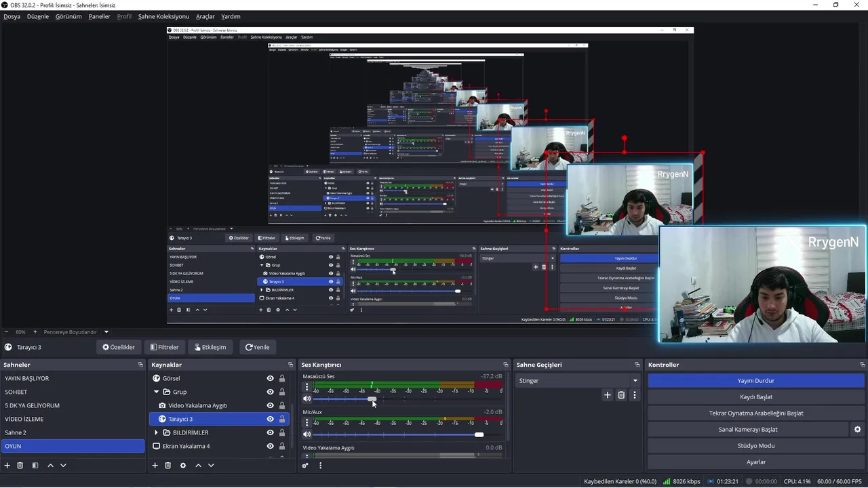Open the Sahne Koleksiyonu menu
Viewport: 868px width, 488px height.
tap(163, 16)
